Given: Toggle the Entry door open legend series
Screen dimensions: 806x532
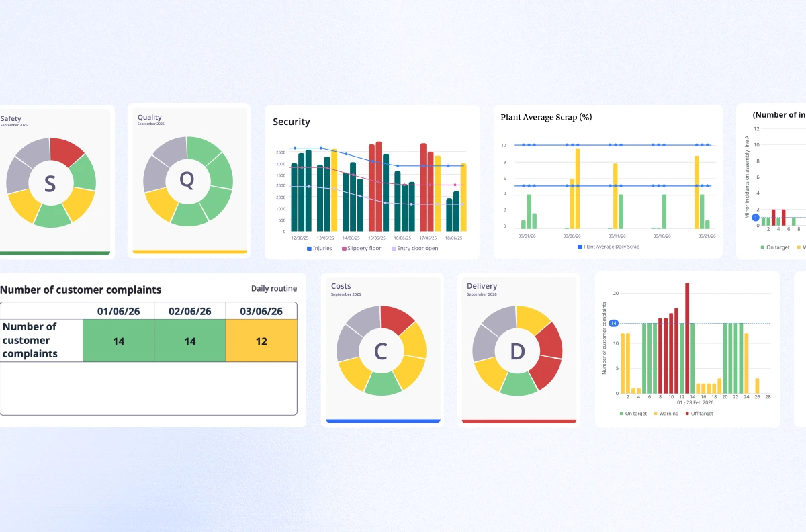Looking at the screenshot, I should point(414,249).
